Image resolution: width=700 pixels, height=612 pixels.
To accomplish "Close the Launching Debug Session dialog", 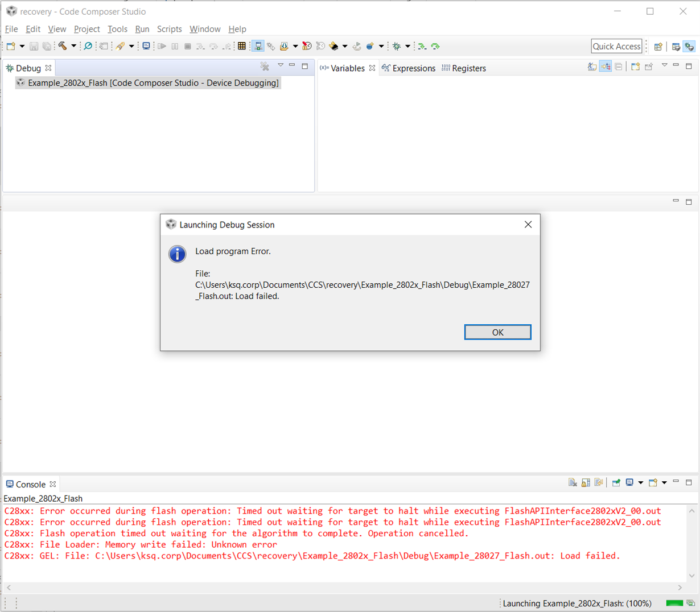I will [x=528, y=225].
